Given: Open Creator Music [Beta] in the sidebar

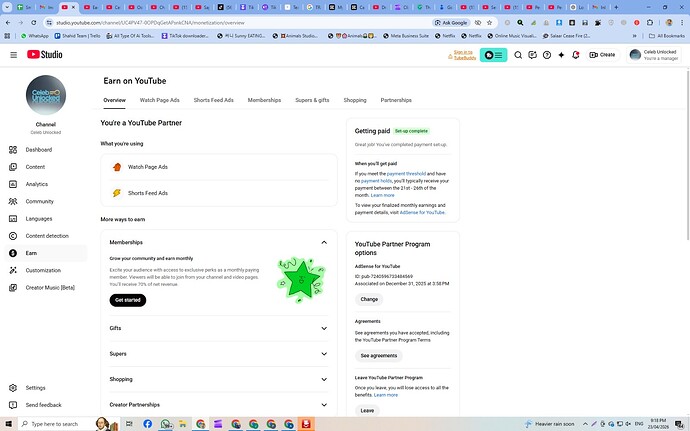Looking at the screenshot, I should coord(50,287).
